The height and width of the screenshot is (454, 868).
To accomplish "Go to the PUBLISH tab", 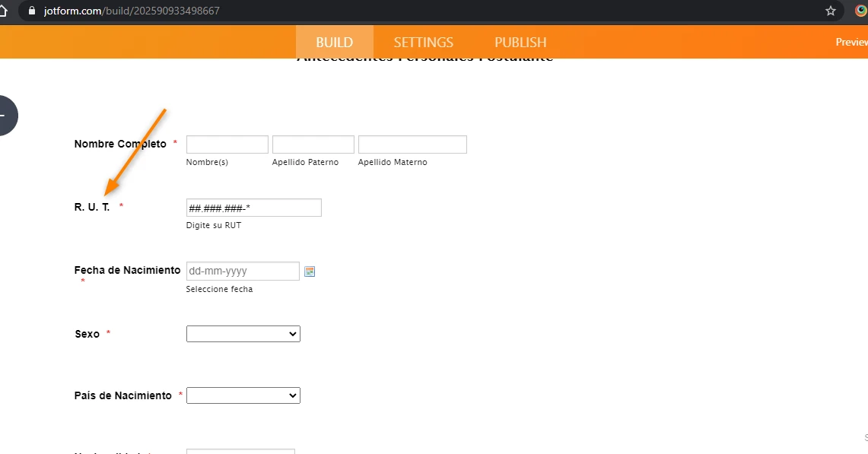I will [x=520, y=42].
